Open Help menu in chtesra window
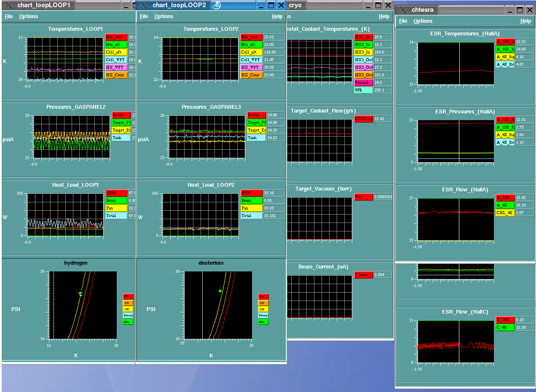The image size is (536, 392). (526, 21)
